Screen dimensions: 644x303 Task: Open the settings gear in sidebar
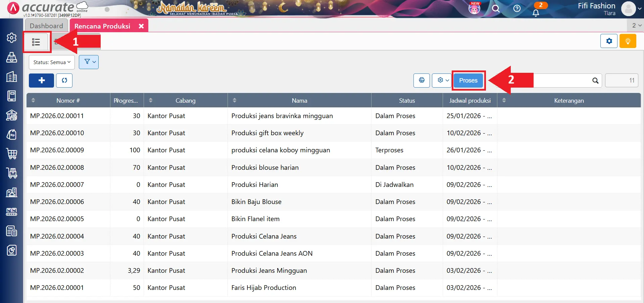point(12,38)
